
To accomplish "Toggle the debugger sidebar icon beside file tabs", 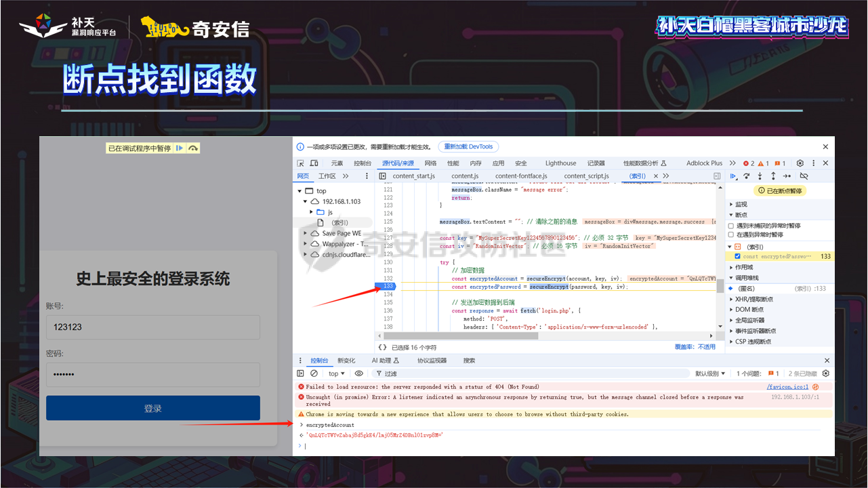I will (718, 176).
